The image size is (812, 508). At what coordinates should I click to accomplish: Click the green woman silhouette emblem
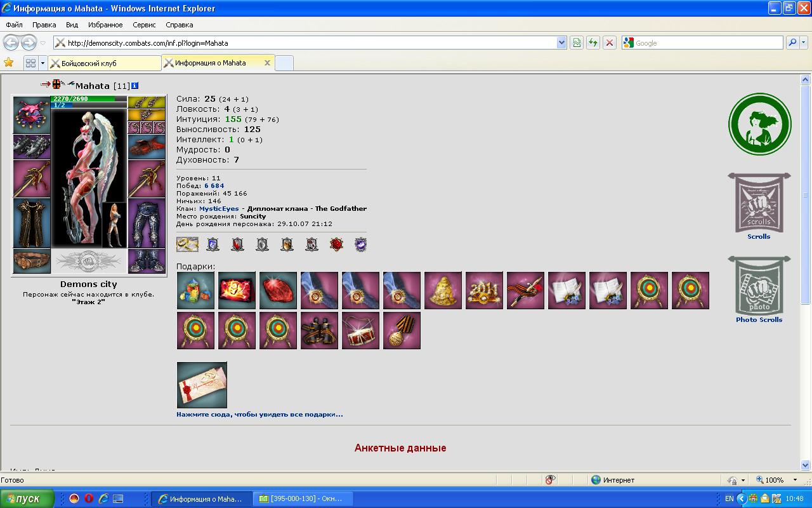[x=759, y=124]
